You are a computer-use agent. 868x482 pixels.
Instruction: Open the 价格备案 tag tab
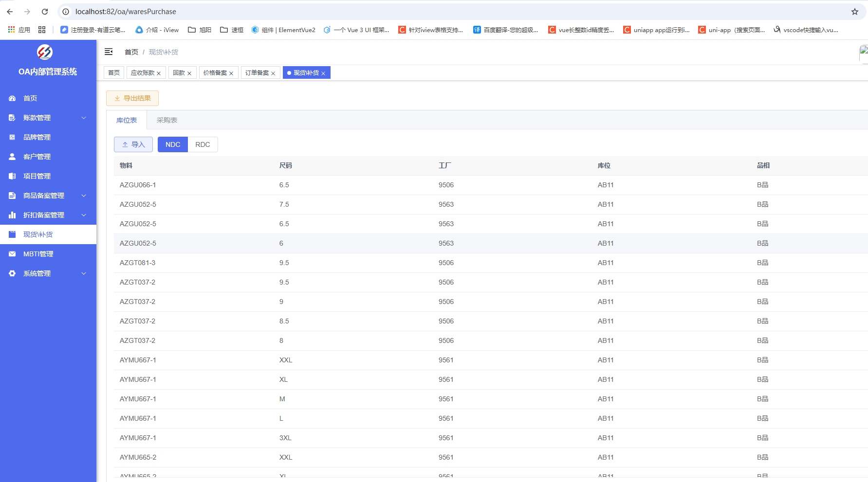tap(215, 73)
